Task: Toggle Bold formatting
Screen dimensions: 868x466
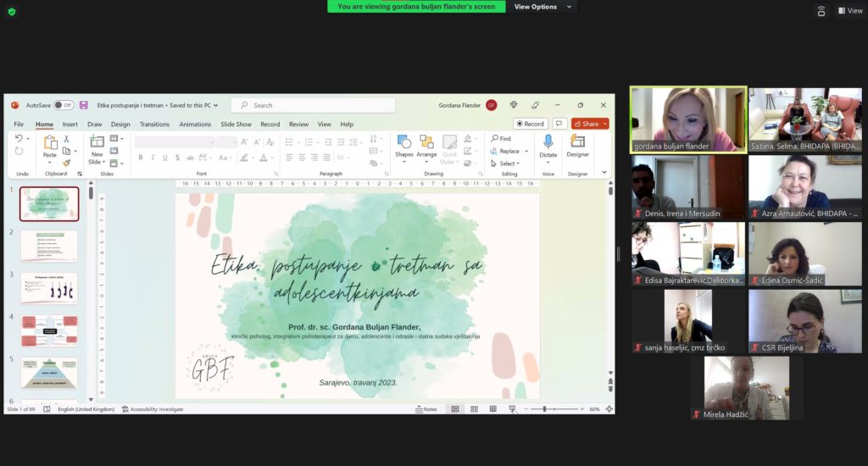Action: (141, 158)
